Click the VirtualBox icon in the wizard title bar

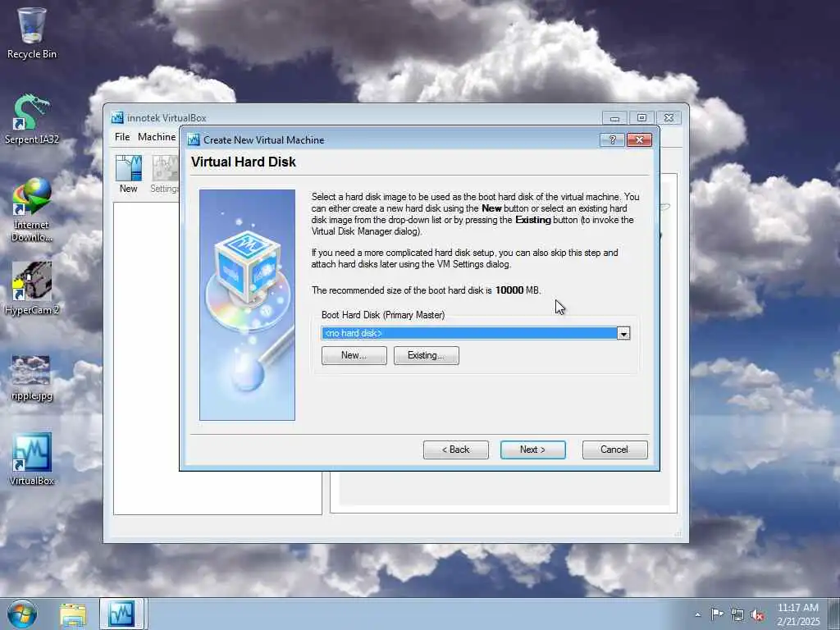(x=194, y=139)
